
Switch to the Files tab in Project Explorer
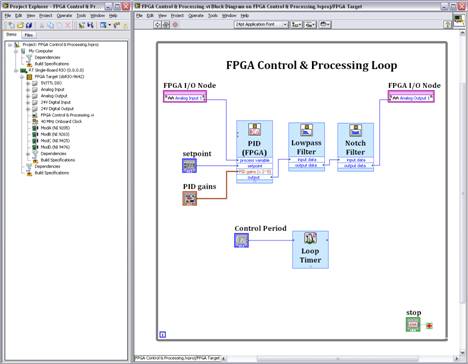pos(29,35)
